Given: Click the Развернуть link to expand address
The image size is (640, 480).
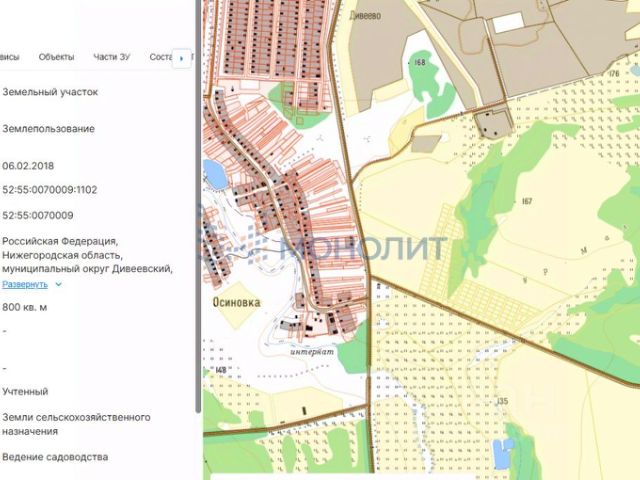Looking at the screenshot, I should (25, 284).
